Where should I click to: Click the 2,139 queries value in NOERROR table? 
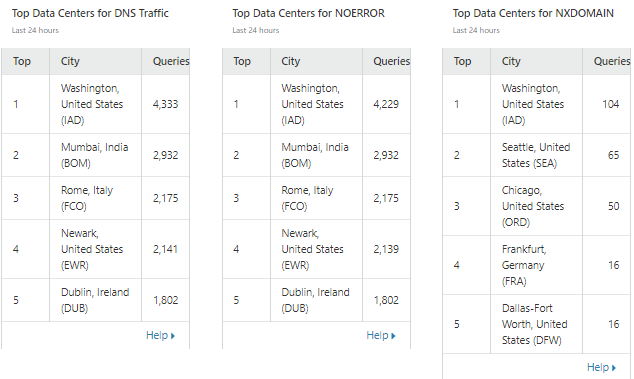(386, 249)
